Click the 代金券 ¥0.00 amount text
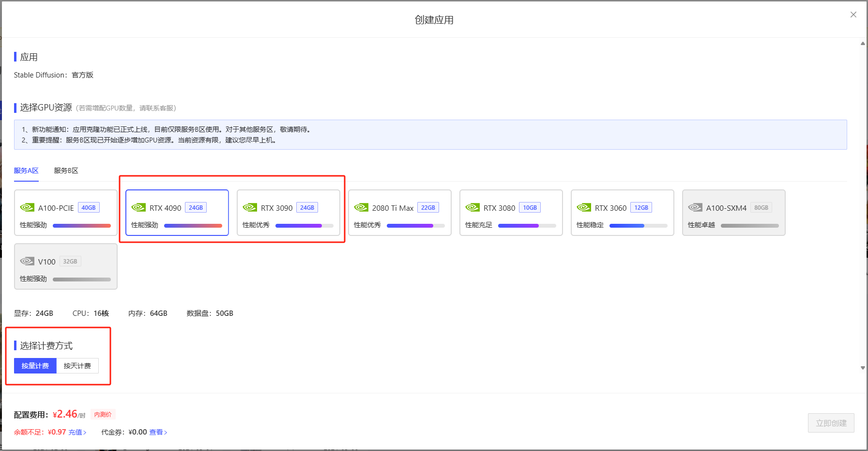This screenshot has height=451, width=868. pyautogui.click(x=124, y=432)
